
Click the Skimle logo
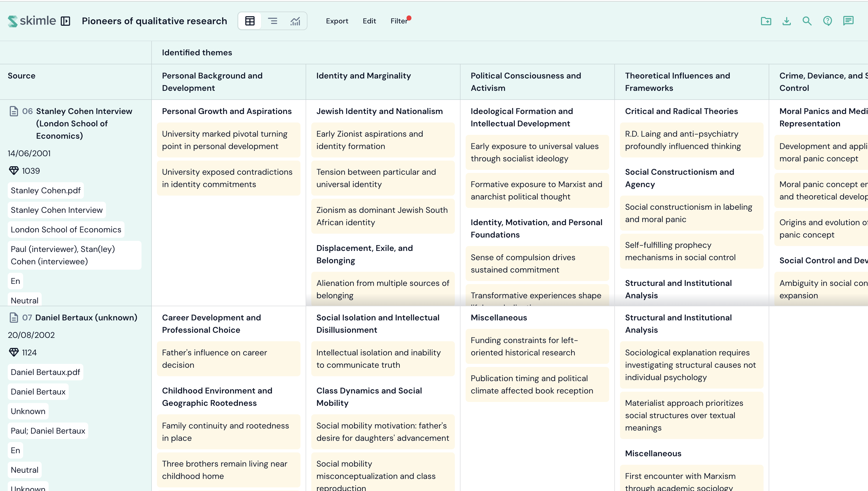pyautogui.click(x=32, y=21)
